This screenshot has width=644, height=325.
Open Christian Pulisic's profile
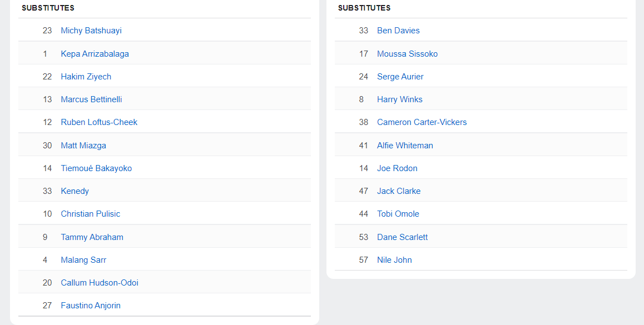(x=90, y=214)
